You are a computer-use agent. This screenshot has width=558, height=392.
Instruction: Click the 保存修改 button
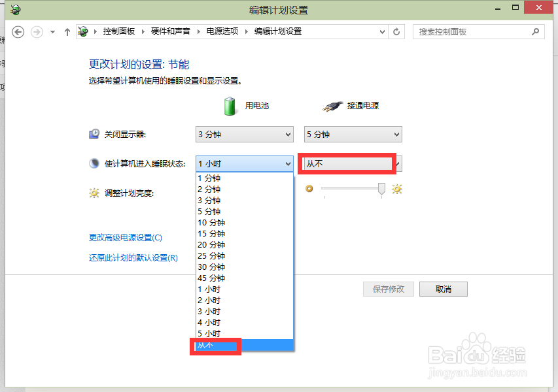pyautogui.click(x=388, y=289)
